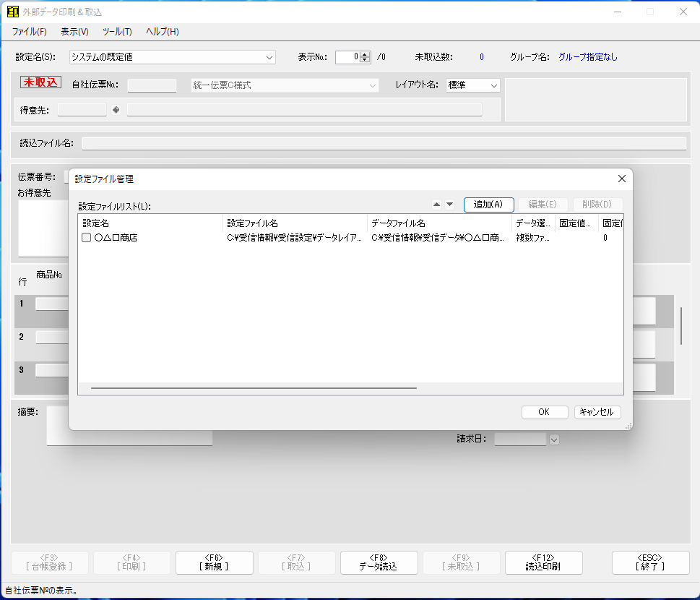Click the F6 新規 button

point(215,562)
